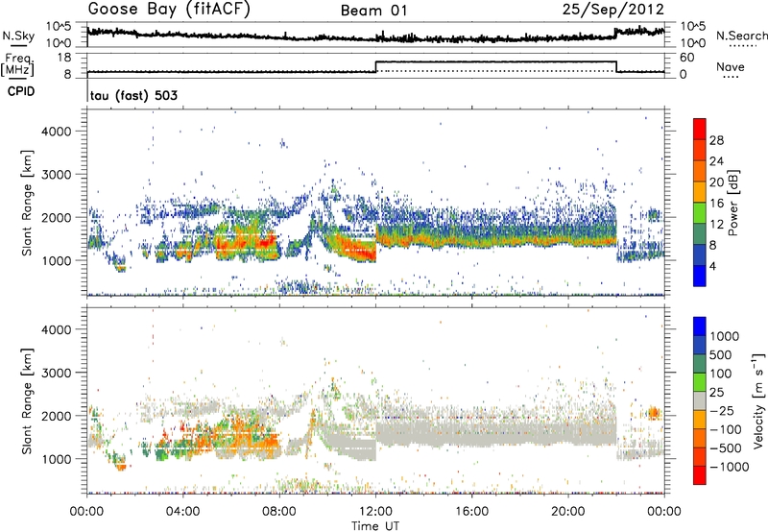This screenshot has height=532, width=768.
Task: Click the "tau (fast) 503" mode text
Action: (x=133, y=95)
